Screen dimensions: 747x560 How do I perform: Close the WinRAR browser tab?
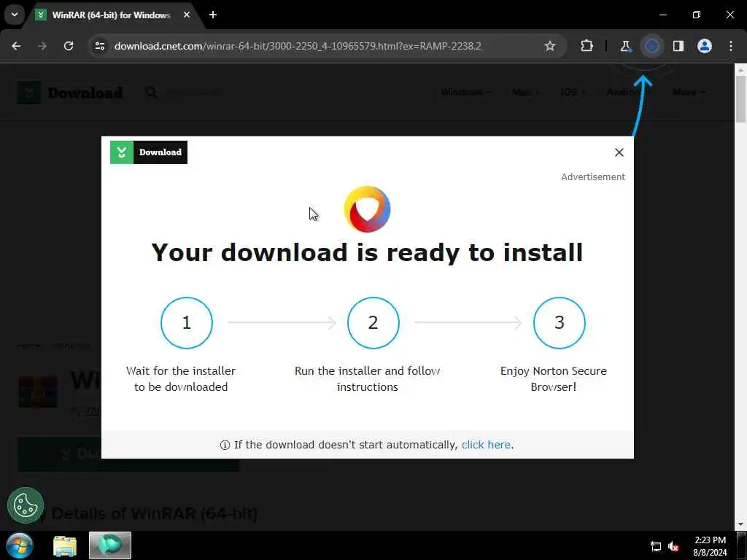[x=187, y=15]
